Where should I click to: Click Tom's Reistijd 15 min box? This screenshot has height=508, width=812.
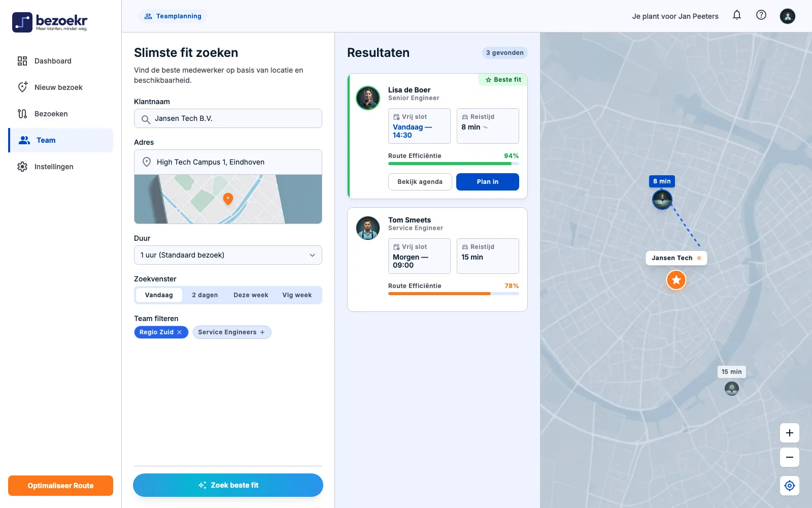point(488,256)
